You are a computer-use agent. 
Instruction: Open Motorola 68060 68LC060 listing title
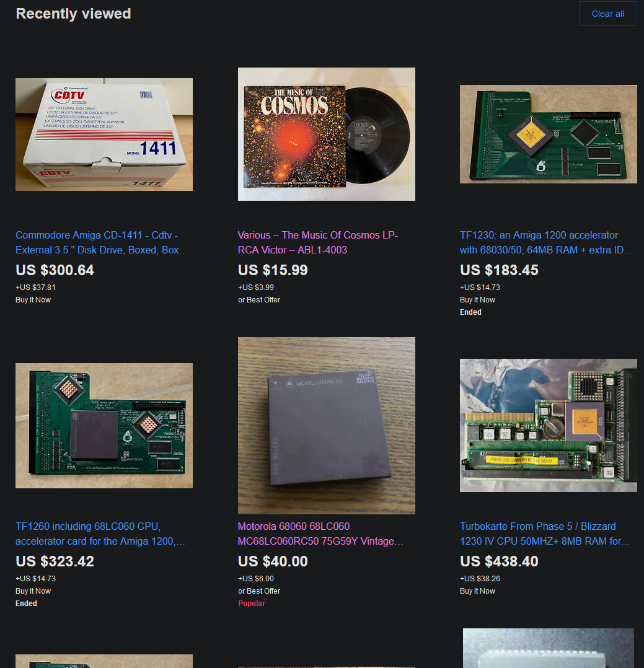320,534
